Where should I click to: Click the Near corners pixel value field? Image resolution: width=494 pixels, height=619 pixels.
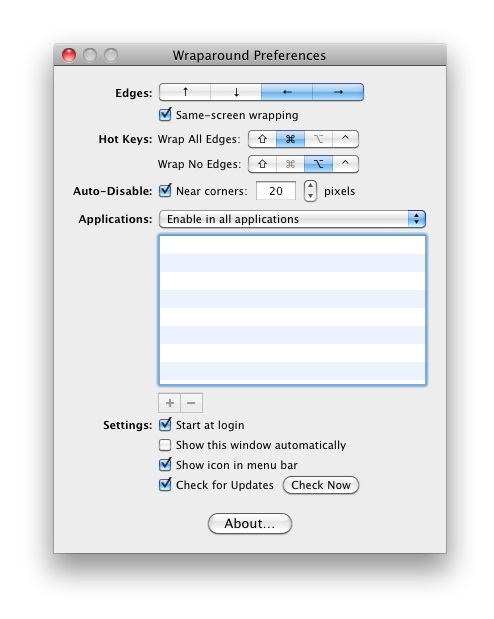click(x=276, y=191)
